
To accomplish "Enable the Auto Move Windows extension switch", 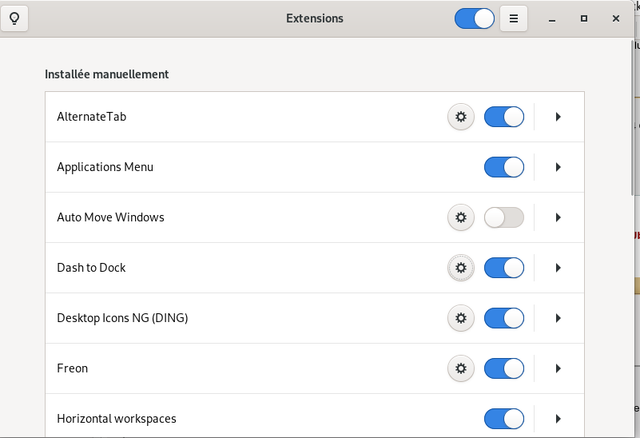I will pyautogui.click(x=504, y=217).
